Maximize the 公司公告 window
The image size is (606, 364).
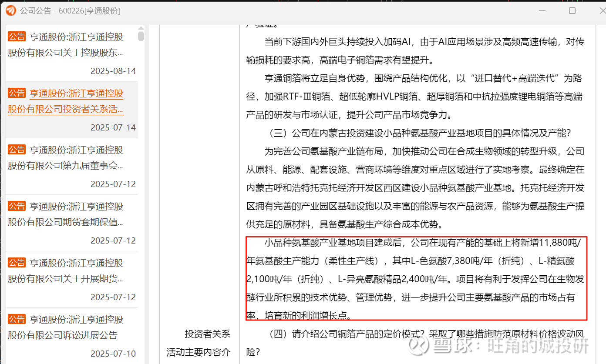coord(572,10)
